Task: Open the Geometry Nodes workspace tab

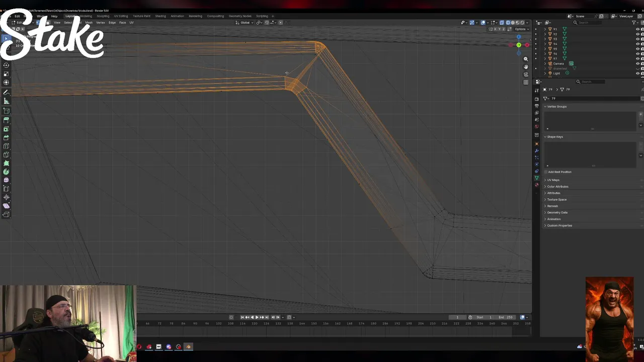Action: (240, 16)
